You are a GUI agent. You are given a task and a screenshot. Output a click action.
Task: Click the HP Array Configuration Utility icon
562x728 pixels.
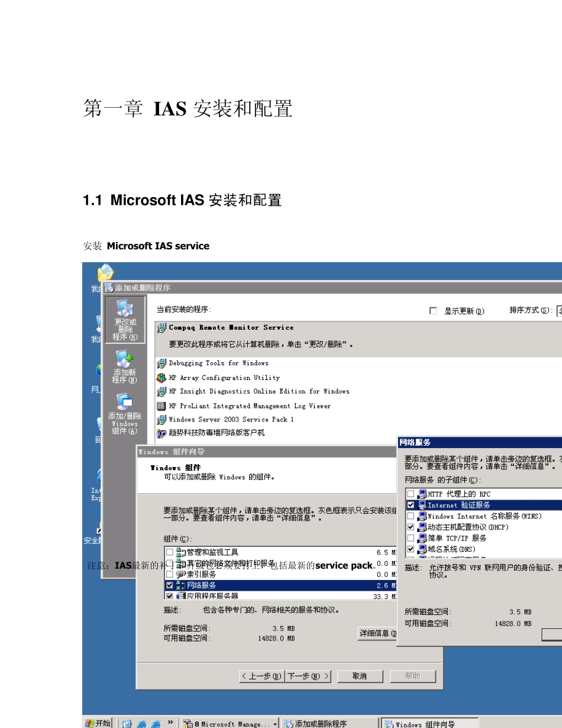coord(162,378)
